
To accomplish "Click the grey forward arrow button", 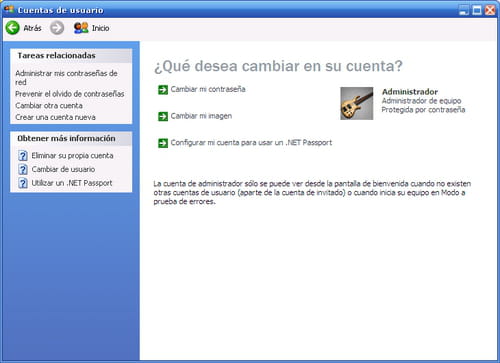I will [x=57, y=28].
